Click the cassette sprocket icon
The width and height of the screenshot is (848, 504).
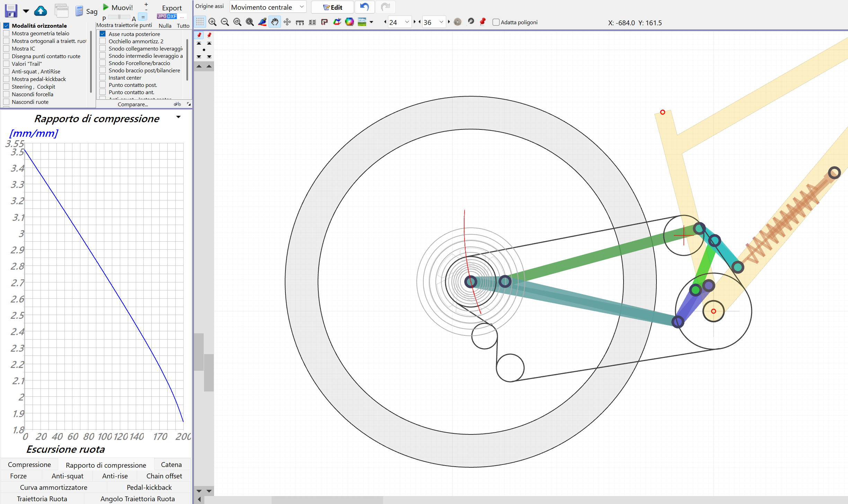pyautogui.click(x=458, y=22)
